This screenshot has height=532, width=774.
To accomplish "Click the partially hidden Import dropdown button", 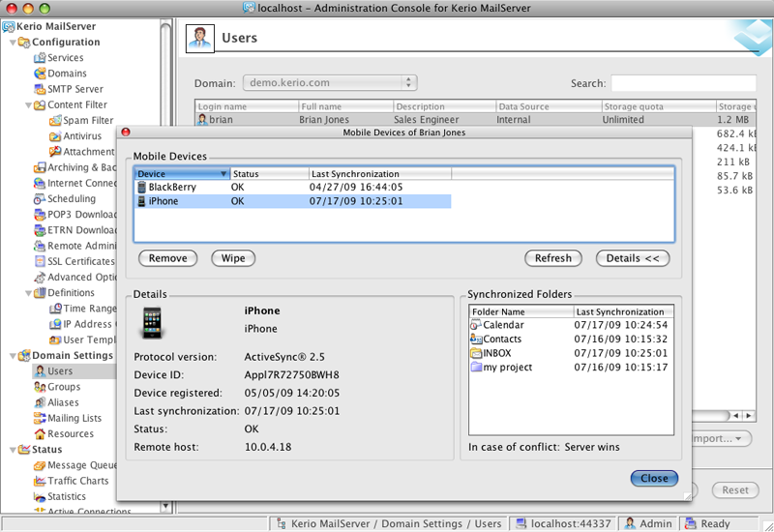I will 722,438.
